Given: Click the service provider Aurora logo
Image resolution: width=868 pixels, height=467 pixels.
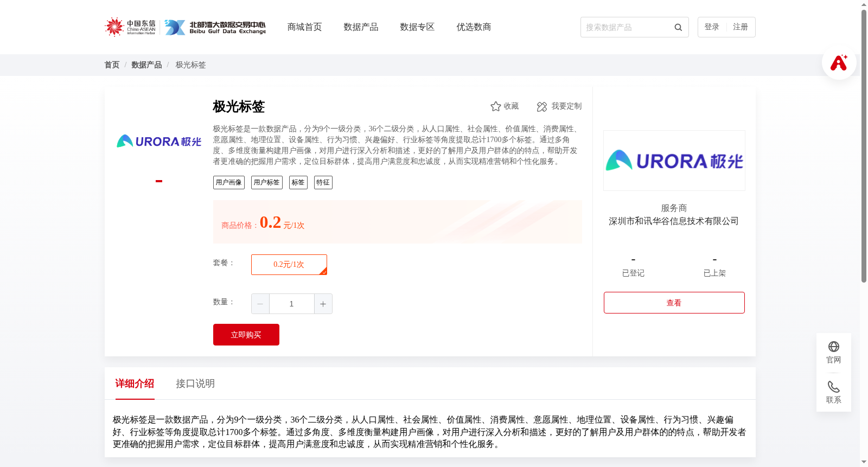Looking at the screenshot, I should click(x=674, y=161).
